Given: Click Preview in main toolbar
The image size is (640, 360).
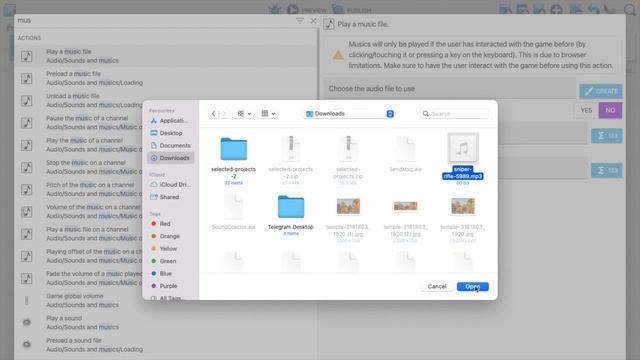Looking at the screenshot, I should [x=307, y=10].
